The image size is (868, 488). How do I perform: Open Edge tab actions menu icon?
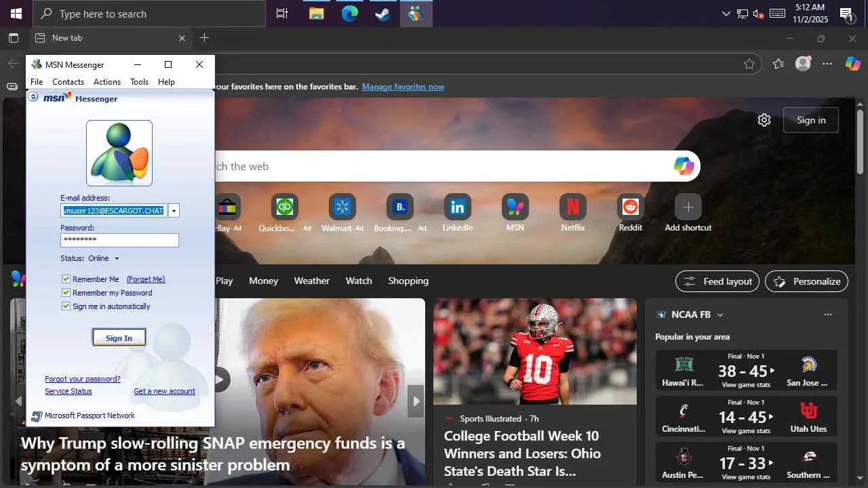pyautogui.click(x=14, y=38)
